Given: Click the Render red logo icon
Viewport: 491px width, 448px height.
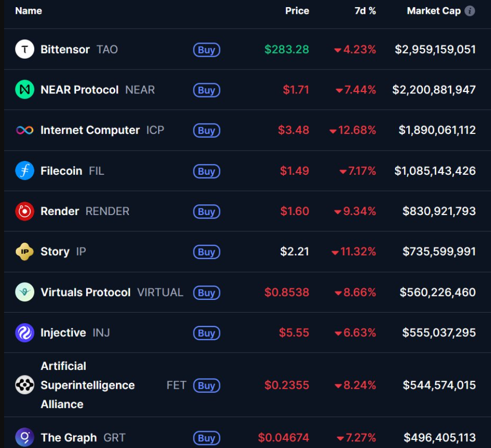Looking at the screenshot, I should (24, 211).
